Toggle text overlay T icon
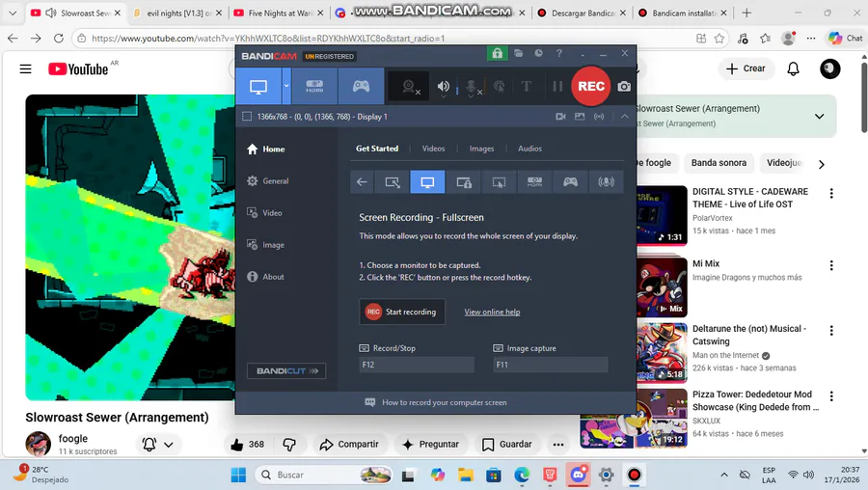Viewport: 868px width, 490px height. 527,87
